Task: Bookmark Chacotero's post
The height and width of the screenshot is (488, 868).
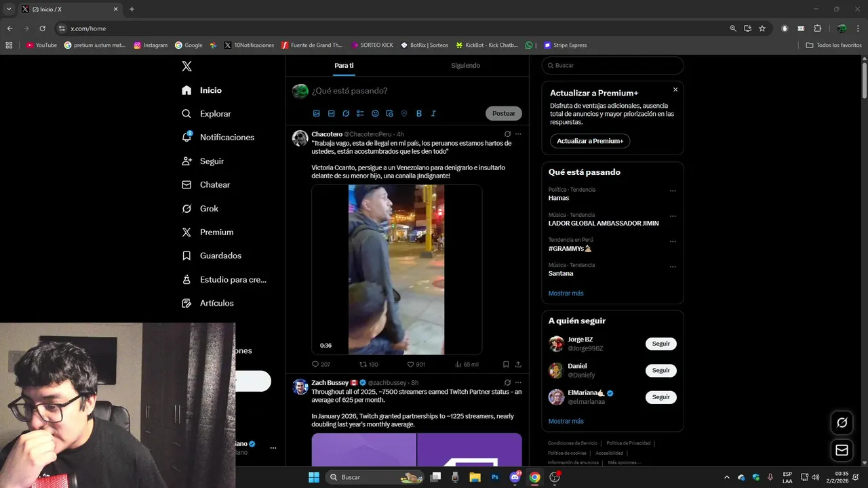Action: click(x=506, y=364)
